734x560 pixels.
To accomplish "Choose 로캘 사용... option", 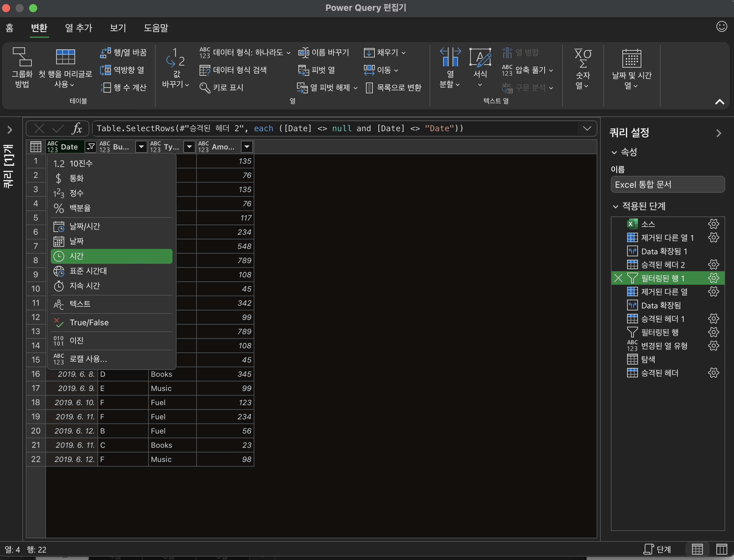I will click(112, 359).
